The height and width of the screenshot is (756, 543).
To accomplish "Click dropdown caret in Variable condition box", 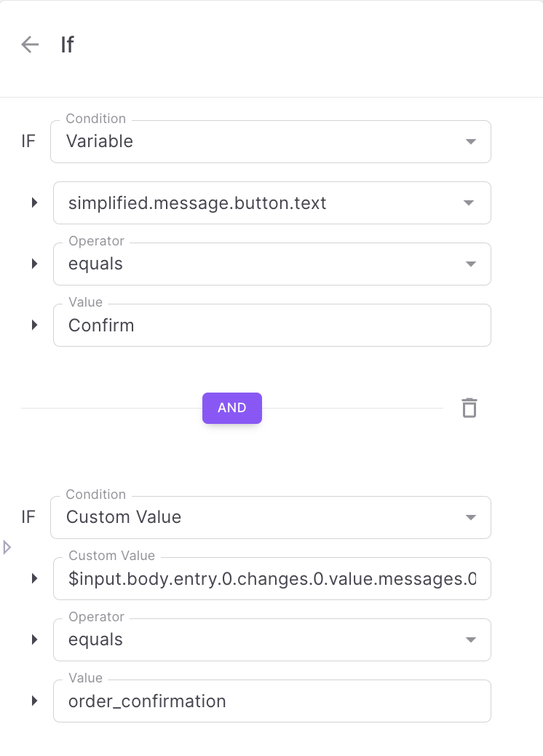I will pos(471,142).
